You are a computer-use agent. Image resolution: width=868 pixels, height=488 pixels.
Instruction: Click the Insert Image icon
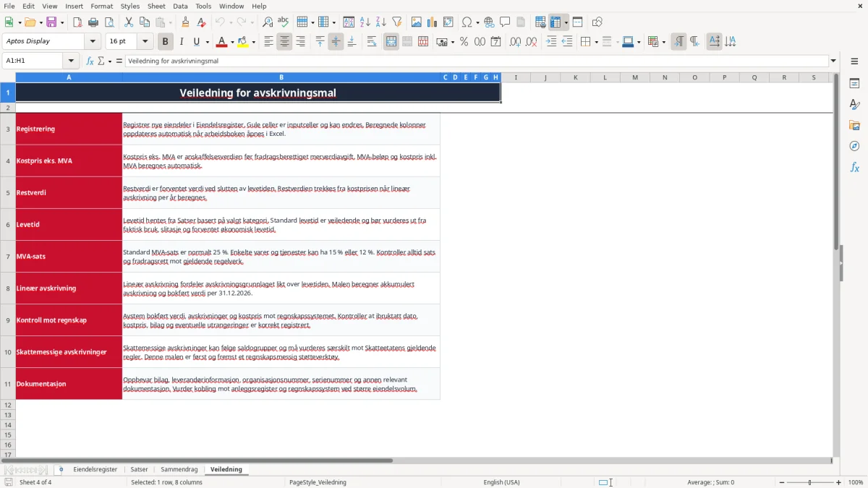click(417, 22)
